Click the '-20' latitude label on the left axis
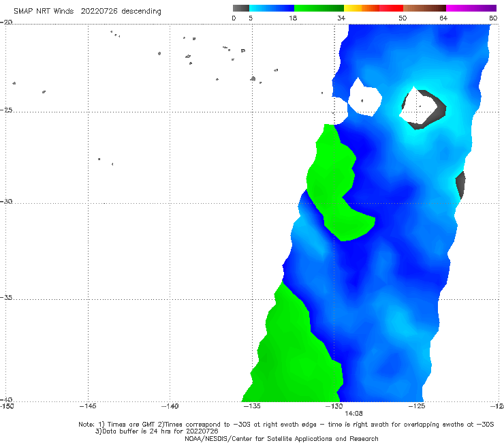The width and height of the screenshot is (504, 443). pyautogui.click(x=6, y=22)
